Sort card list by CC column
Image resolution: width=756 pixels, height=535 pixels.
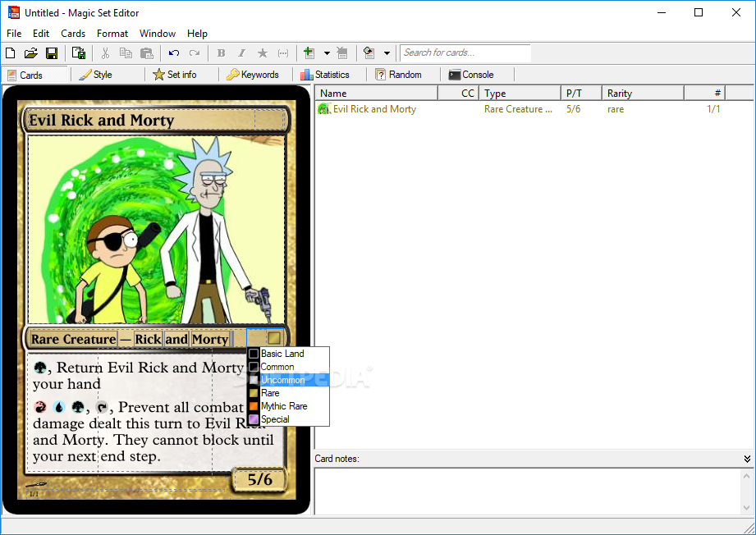[x=459, y=93]
